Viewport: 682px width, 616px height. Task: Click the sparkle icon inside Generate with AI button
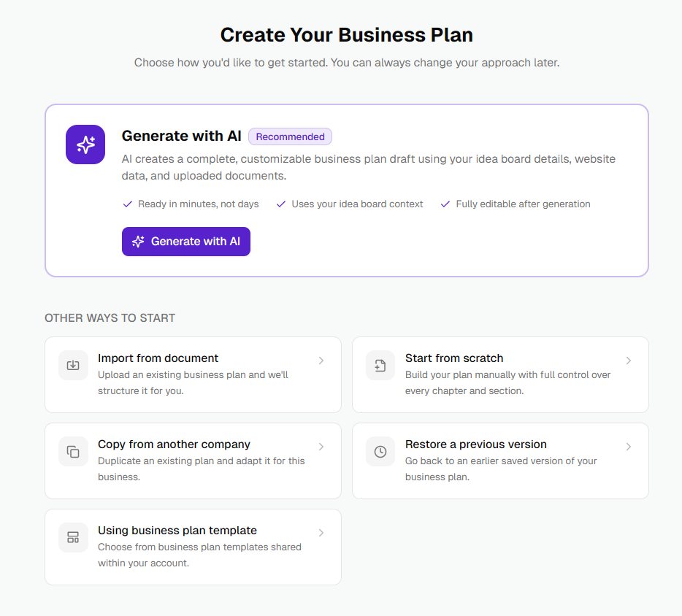click(138, 242)
